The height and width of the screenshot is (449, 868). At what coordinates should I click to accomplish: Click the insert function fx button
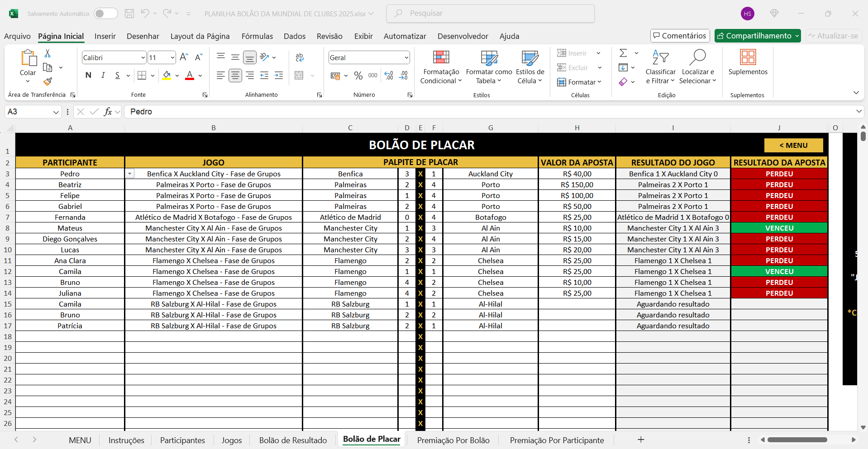pyautogui.click(x=108, y=112)
